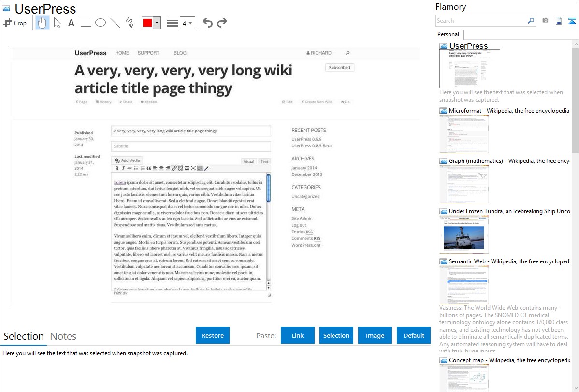This screenshot has height=392, width=579.
Task: Click the Subtitle field in the snapshot
Action: click(191, 146)
